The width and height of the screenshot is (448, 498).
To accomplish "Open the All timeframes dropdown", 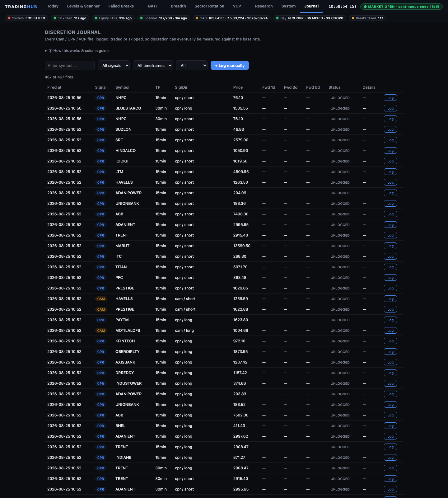I will [153, 65].
